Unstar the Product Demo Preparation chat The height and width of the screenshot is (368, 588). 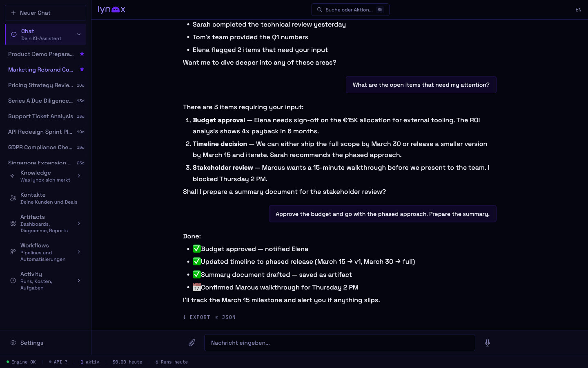(x=82, y=54)
